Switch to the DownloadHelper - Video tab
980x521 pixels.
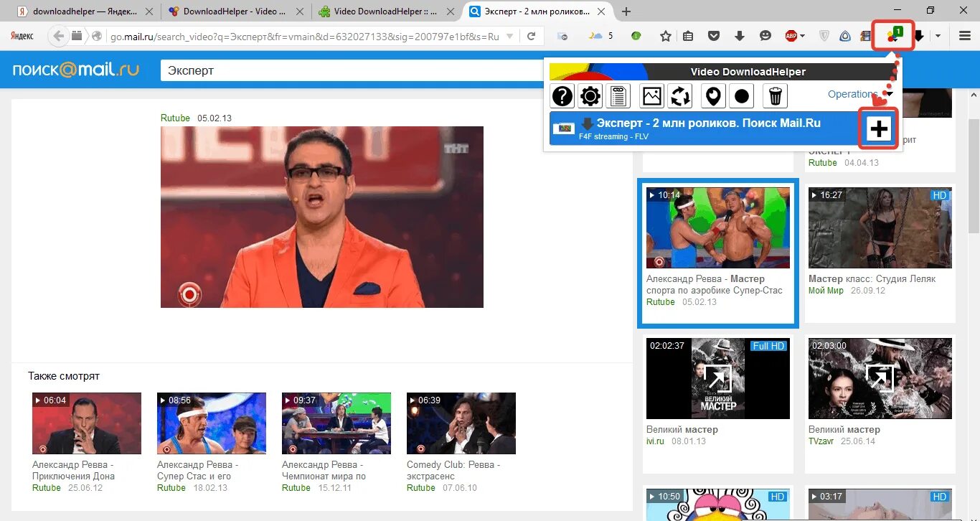coord(236,11)
